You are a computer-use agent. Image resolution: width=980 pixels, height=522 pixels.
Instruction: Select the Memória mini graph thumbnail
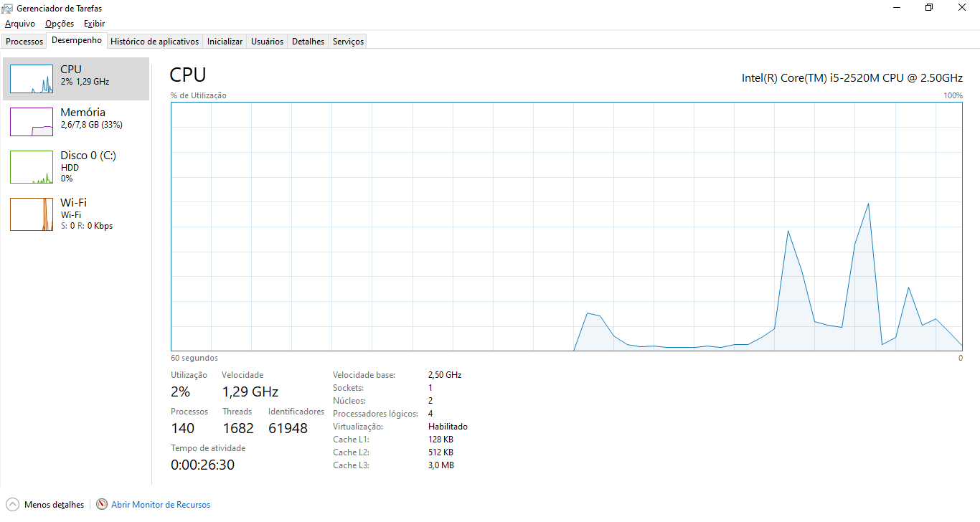pyautogui.click(x=32, y=122)
